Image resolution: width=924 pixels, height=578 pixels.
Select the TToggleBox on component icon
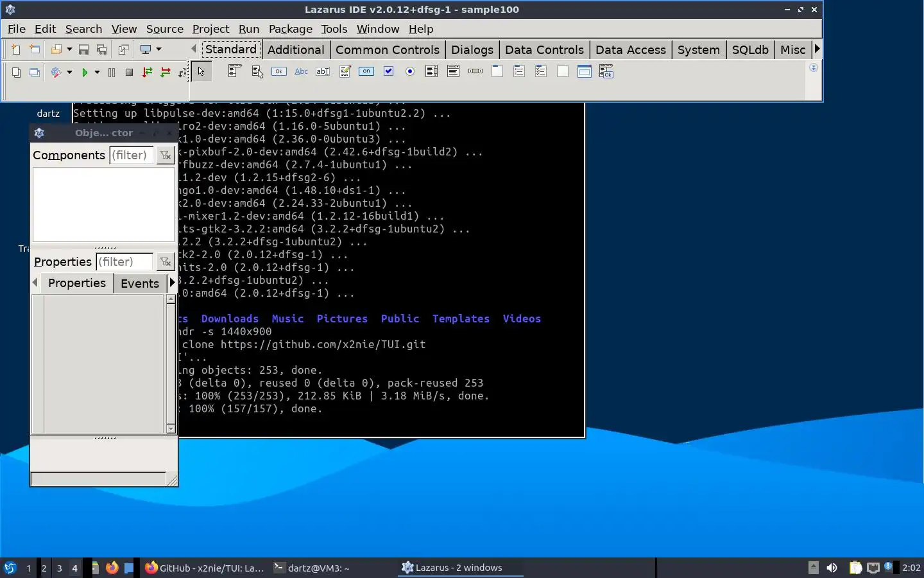tap(366, 71)
